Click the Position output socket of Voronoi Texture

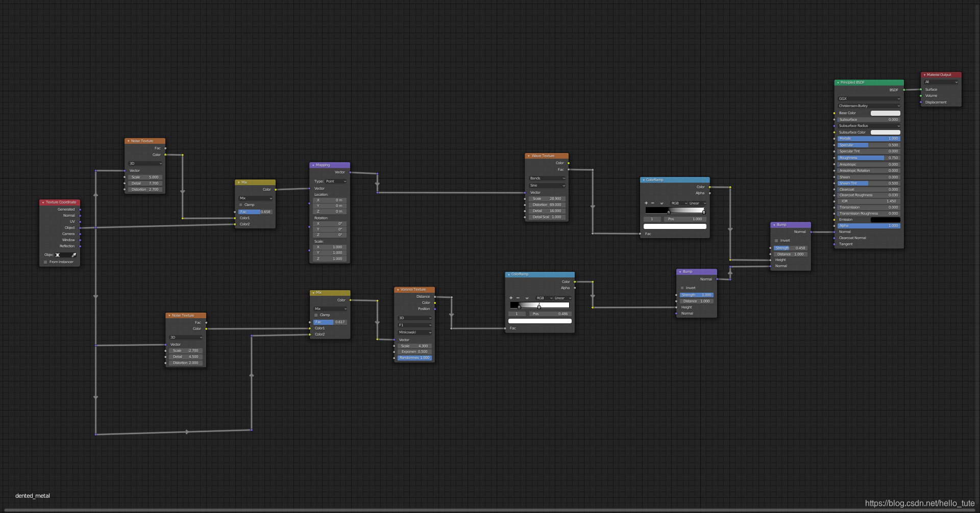pos(435,309)
